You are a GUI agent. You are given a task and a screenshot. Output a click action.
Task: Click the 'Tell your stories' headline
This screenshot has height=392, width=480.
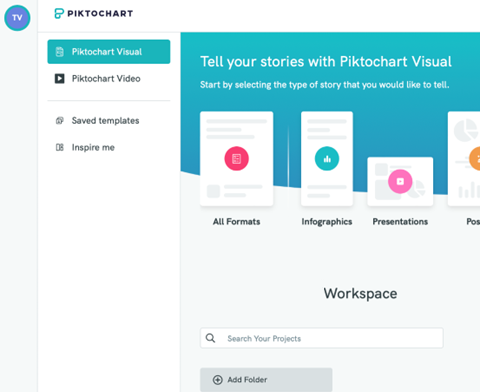[x=326, y=62]
